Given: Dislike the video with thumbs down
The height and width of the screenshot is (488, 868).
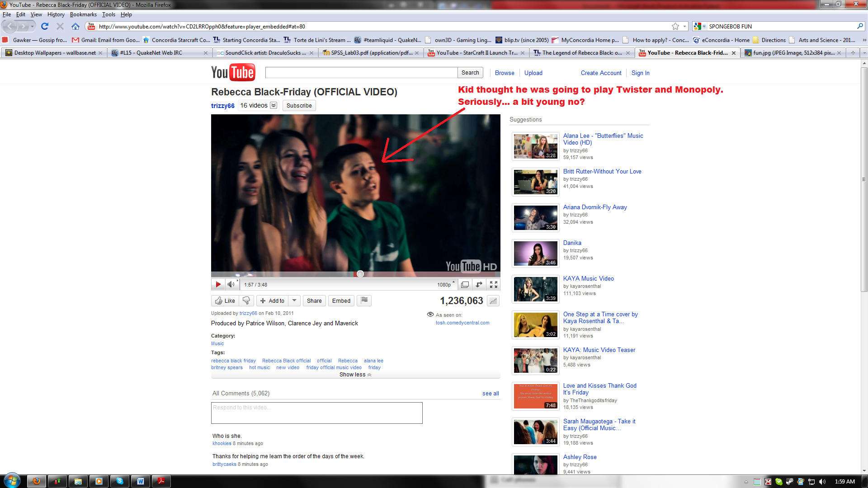Looking at the screenshot, I should [246, 300].
